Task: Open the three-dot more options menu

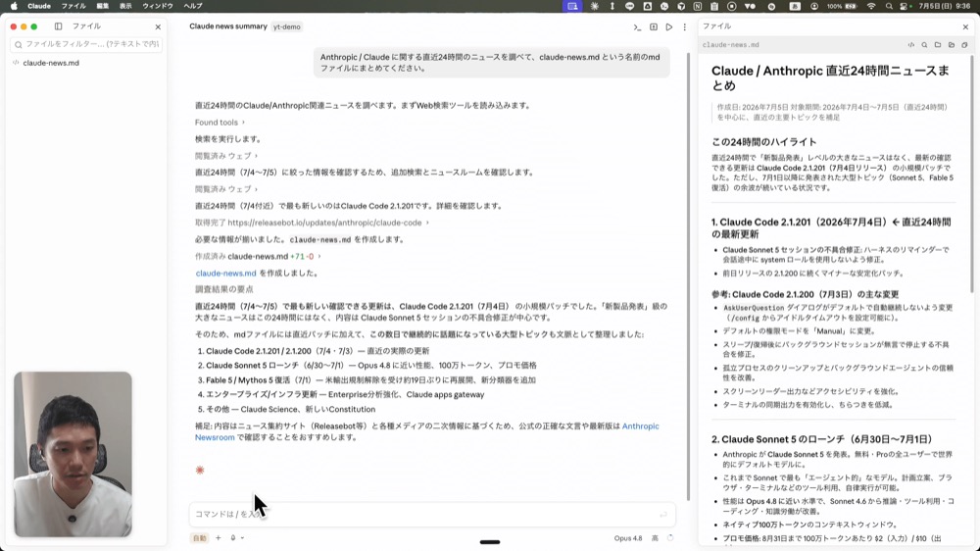Action: tap(684, 26)
